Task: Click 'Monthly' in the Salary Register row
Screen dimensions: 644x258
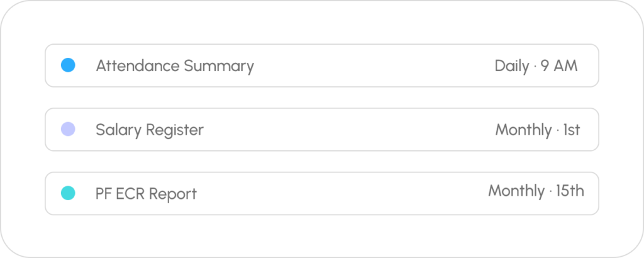Action: pyautogui.click(x=523, y=130)
